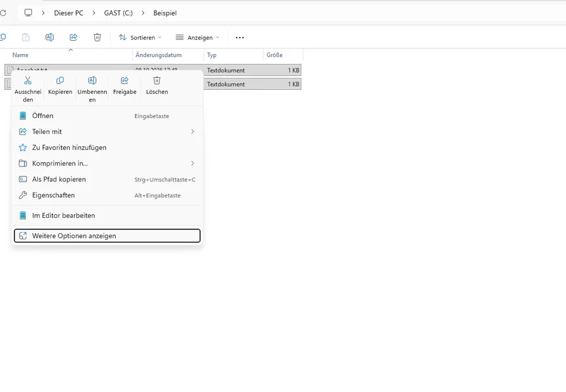
Task: Click the toolbar share icon
Action: click(x=74, y=38)
